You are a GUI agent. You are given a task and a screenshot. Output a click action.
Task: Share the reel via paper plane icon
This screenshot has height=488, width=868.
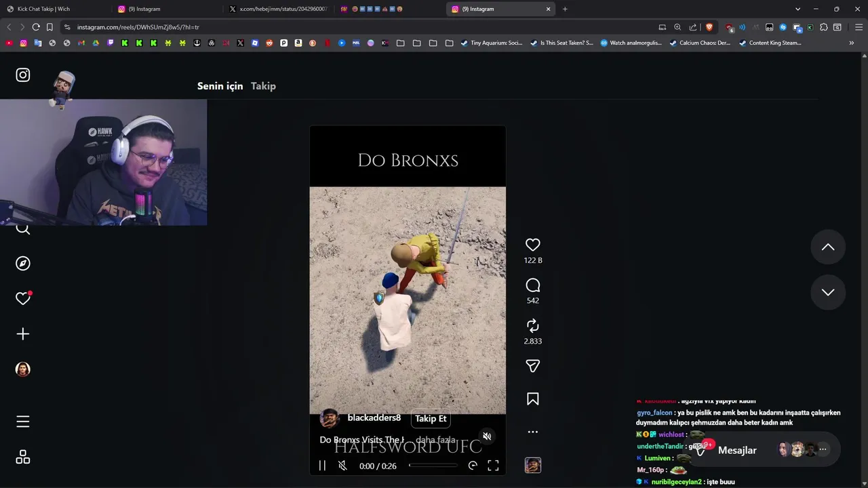533,366
